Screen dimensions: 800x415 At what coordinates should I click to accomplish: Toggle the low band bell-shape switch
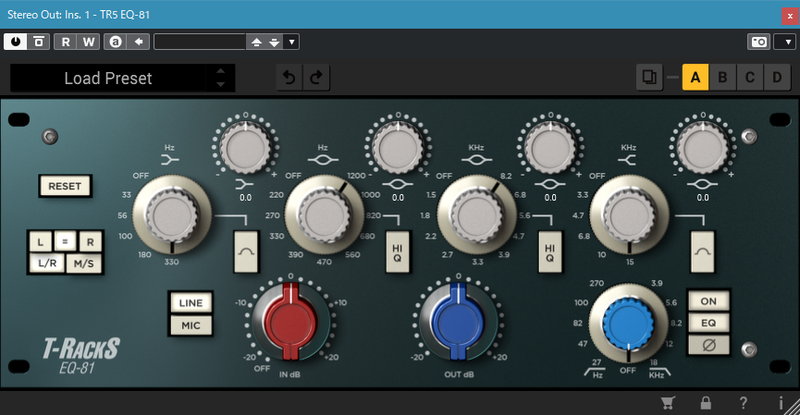point(246,251)
